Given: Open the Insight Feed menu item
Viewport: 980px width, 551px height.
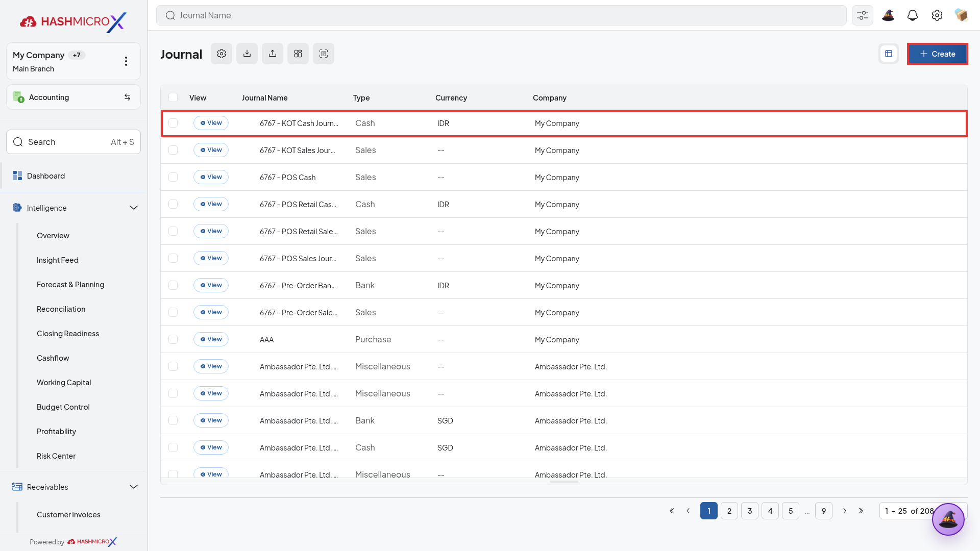Looking at the screenshot, I should (x=58, y=260).
